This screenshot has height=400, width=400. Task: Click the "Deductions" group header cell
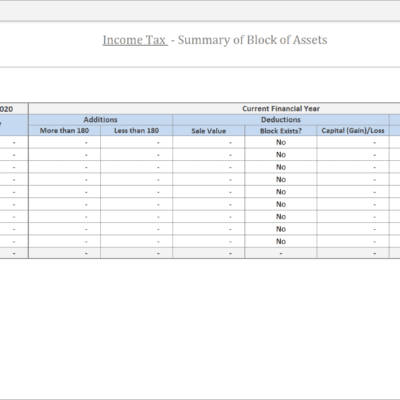(281, 120)
